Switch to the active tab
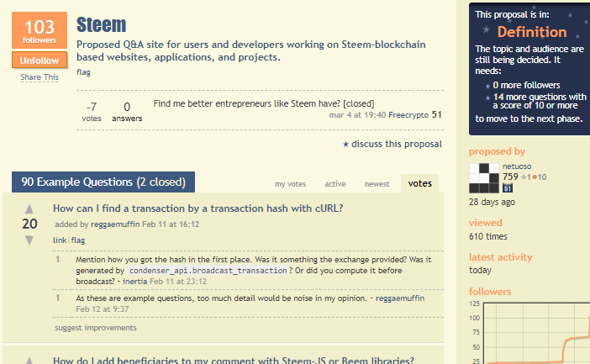Screen dimensions: 590x364 (335, 184)
